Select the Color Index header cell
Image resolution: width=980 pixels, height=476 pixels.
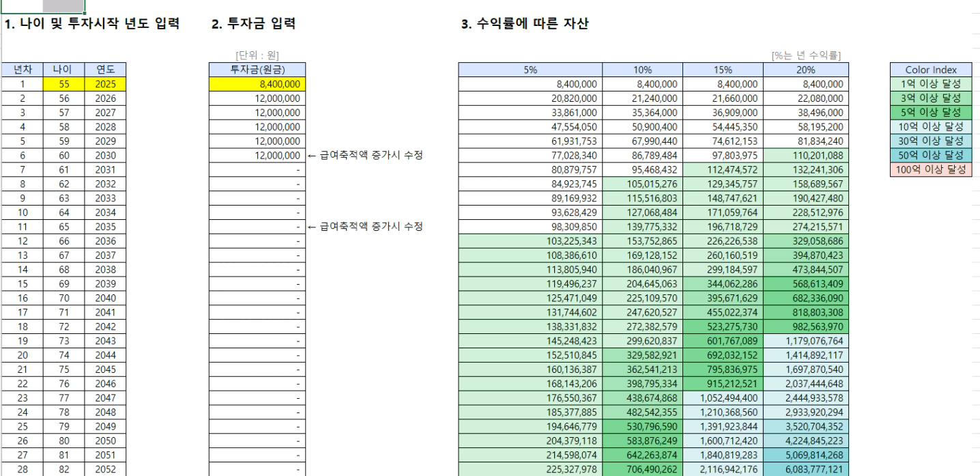(931, 70)
